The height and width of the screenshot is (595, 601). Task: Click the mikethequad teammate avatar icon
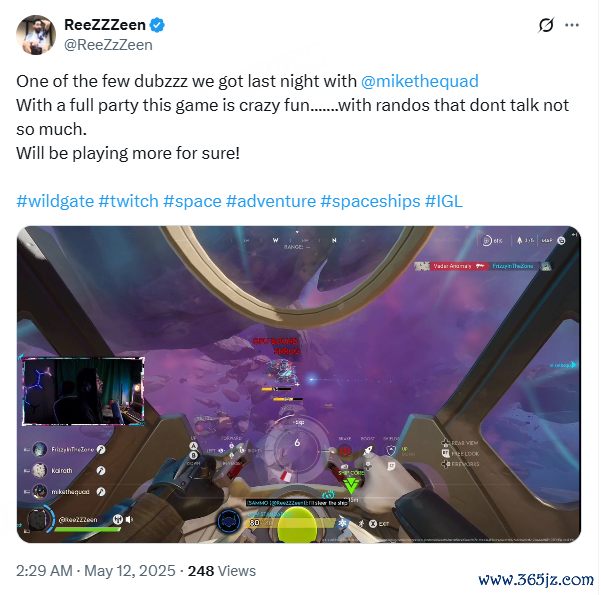point(40,491)
